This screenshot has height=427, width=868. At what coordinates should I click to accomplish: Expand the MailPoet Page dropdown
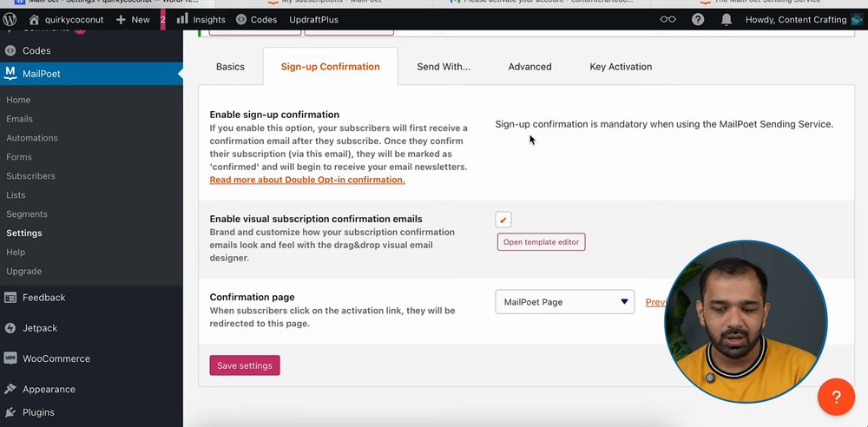click(x=565, y=302)
